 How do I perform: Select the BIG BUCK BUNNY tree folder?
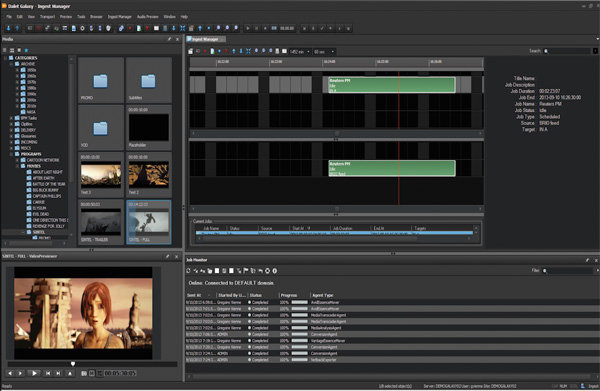[x=42, y=190]
